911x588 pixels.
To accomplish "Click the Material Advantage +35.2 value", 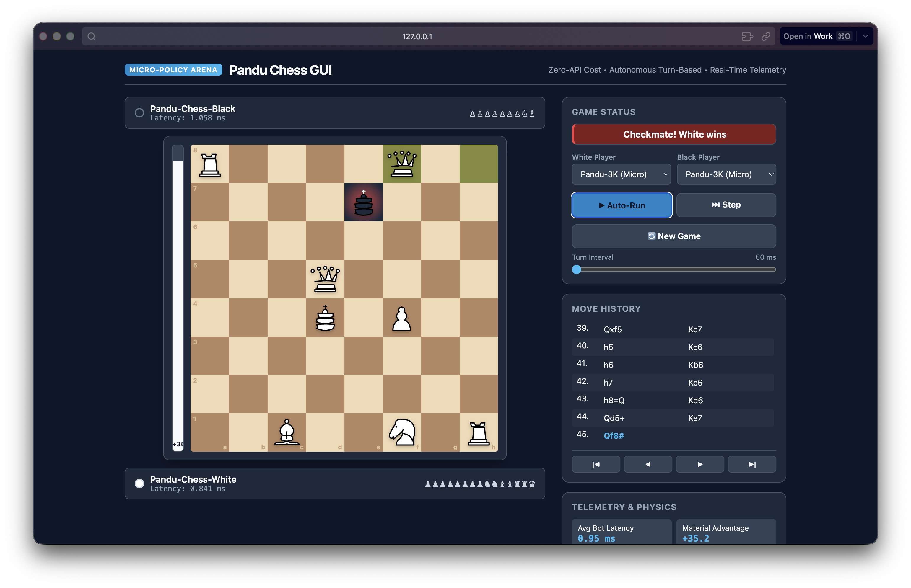I will (695, 538).
